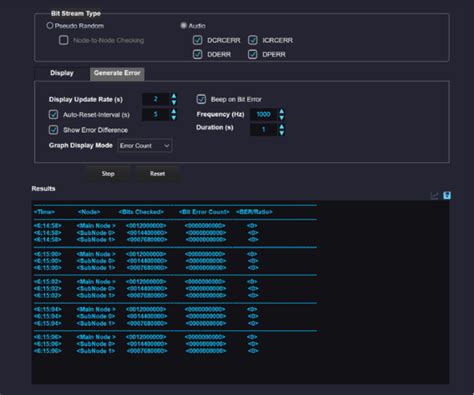The image size is (474, 395).
Task: Decrease the beep Frequency value
Action: (x=282, y=118)
